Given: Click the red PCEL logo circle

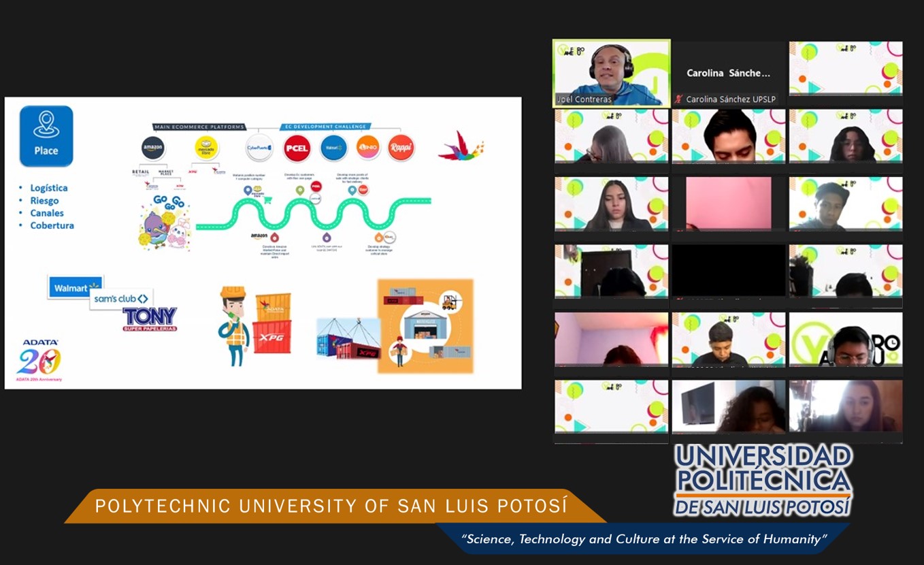Looking at the screenshot, I should click(297, 148).
